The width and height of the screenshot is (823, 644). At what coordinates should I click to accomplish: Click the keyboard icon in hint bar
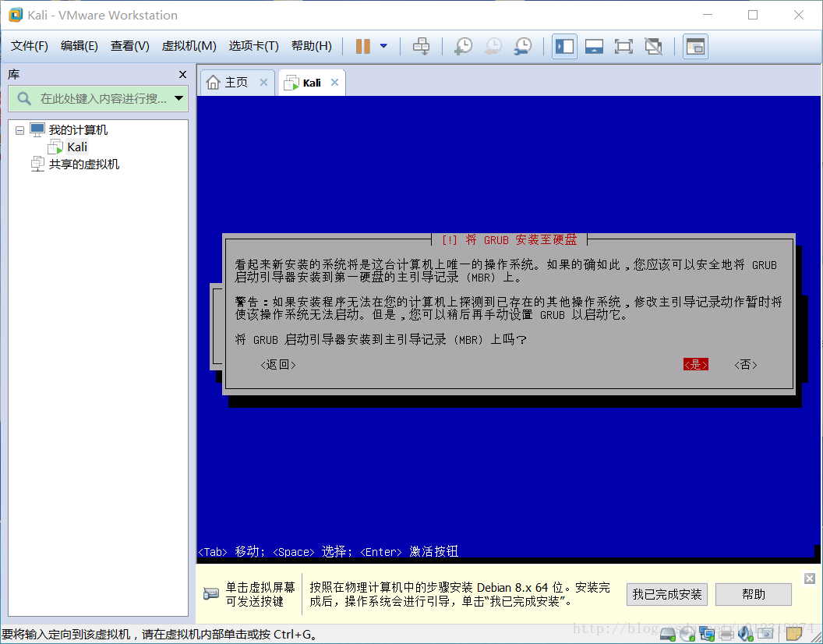pos(211,594)
